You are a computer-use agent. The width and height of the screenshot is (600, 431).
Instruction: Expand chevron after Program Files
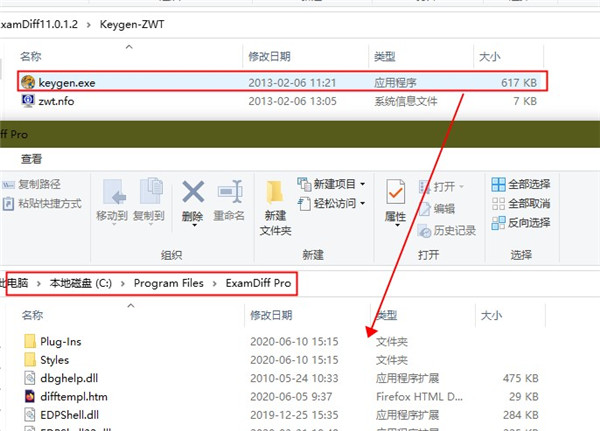[x=215, y=284]
